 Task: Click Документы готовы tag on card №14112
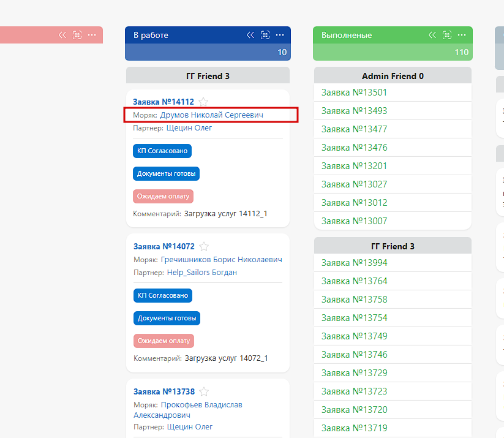tap(166, 173)
